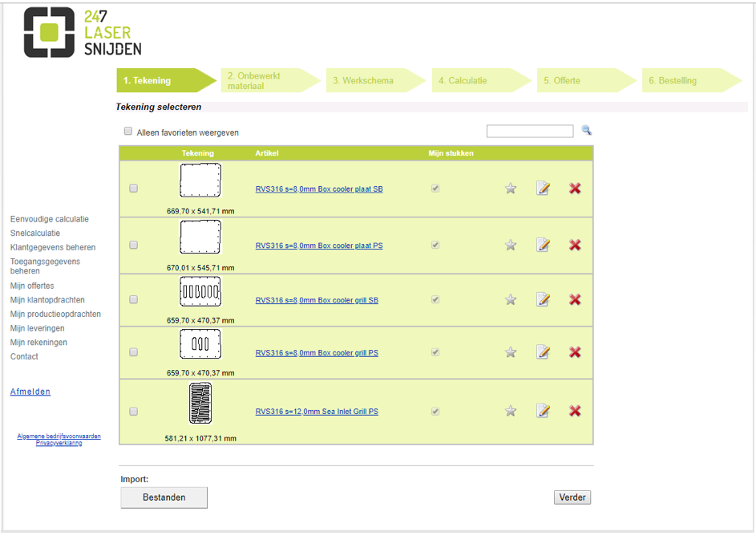Open pencil editor for "Sea Inlet Grill PS"
This screenshot has width=756, height=536.
coord(544,411)
